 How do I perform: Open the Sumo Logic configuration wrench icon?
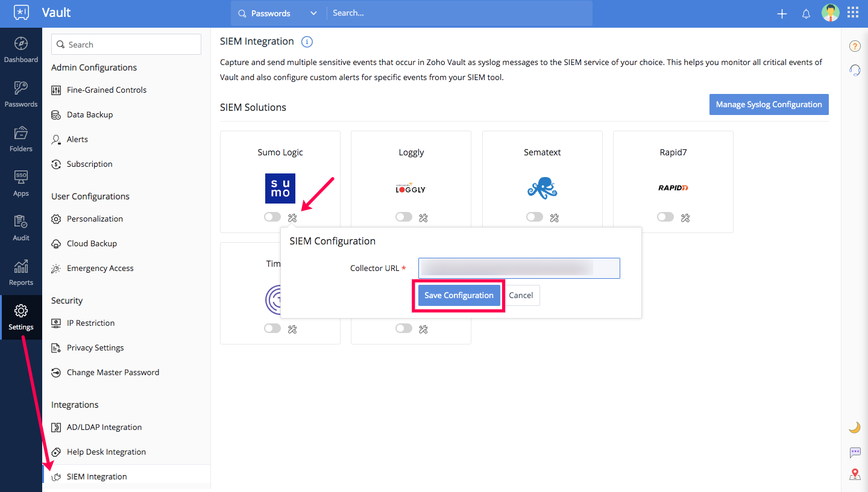pyautogui.click(x=292, y=217)
